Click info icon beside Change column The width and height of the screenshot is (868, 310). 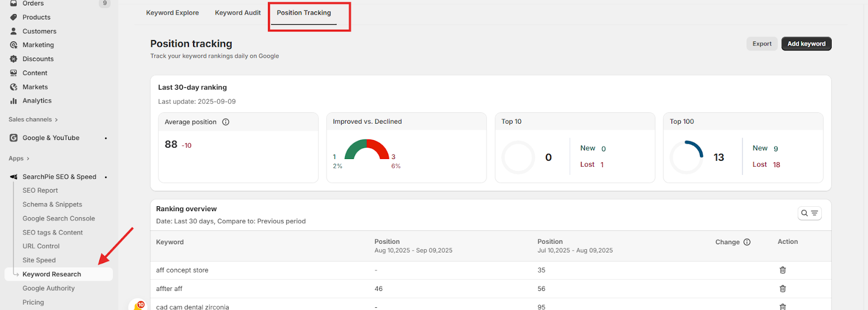pos(747,242)
